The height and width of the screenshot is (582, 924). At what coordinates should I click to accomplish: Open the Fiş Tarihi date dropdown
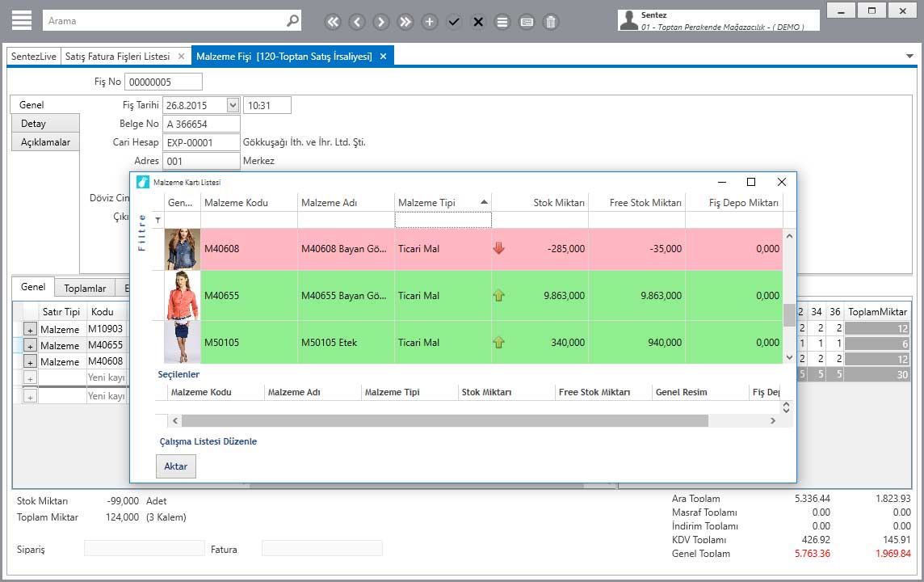point(233,105)
